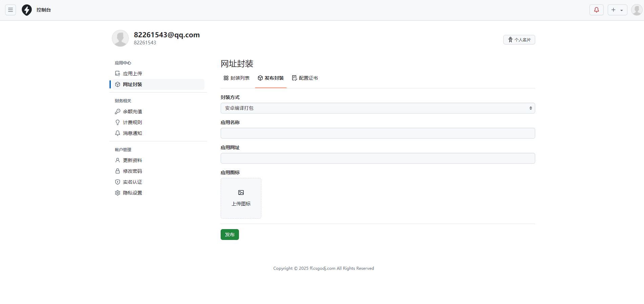644x304 pixels.
Task: Open 隐私设置 gear item
Action: [x=132, y=193]
